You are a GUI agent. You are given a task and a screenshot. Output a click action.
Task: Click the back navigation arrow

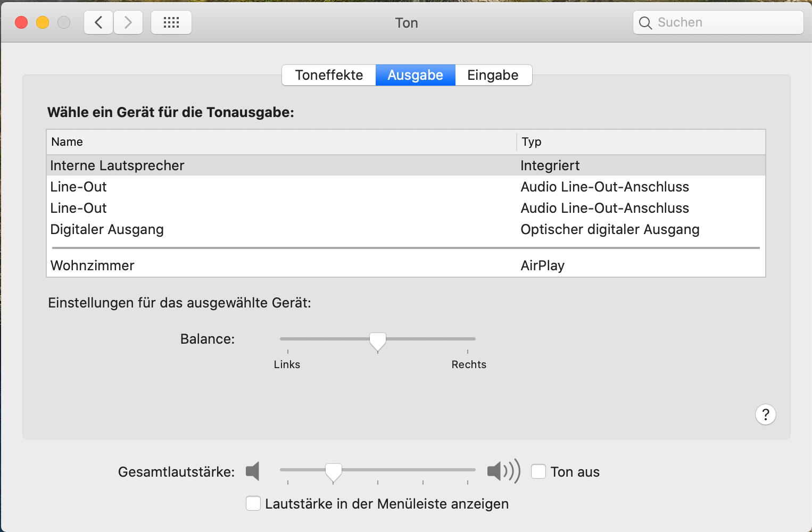pos(98,22)
